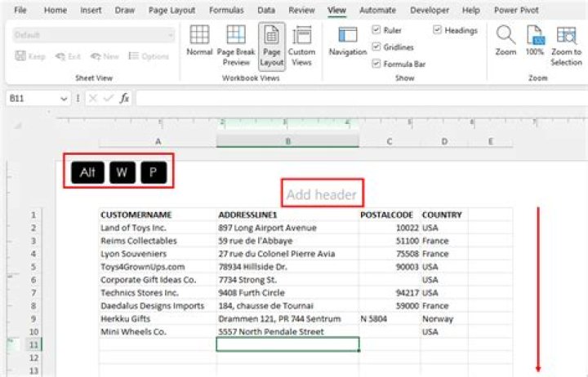588x377 pixels.
Task: Select column E header
Action: pos(490,142)
